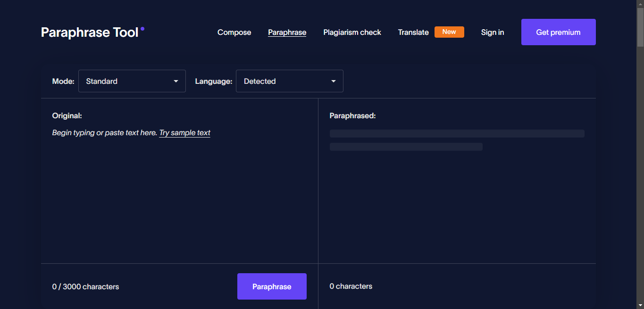Click the 'Original:' heading
The image size is (644, 309).
point(67,115)
